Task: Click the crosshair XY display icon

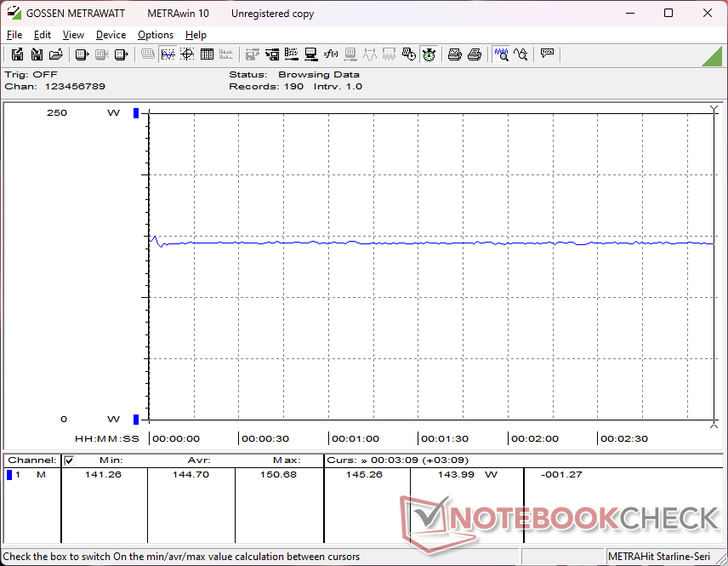Action: click(x=187, y=54)
